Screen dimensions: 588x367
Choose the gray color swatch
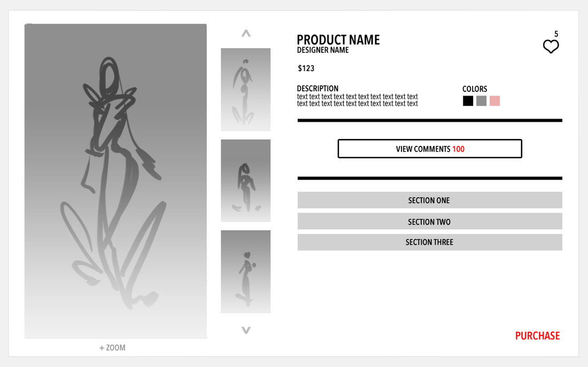pyautogui.click(x=482, y=101)
